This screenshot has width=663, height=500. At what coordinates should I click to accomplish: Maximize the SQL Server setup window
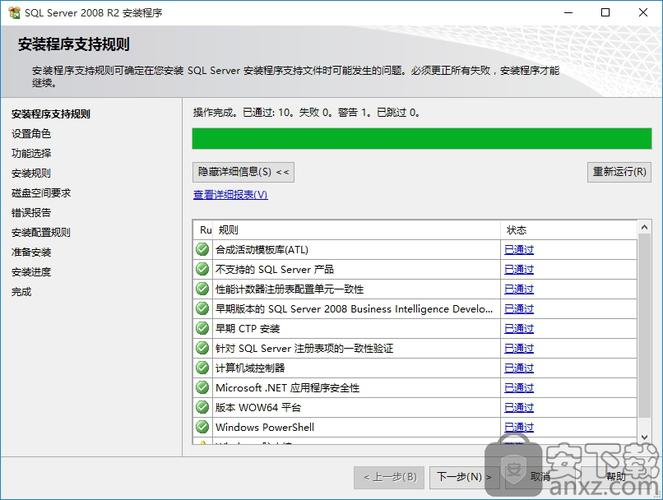[x=605, y=13]
